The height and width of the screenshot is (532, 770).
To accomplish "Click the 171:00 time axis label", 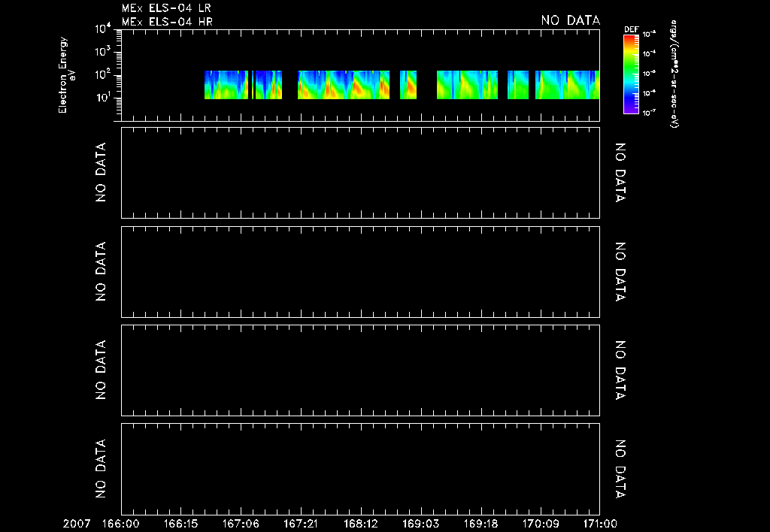I will tap(600, 524).
